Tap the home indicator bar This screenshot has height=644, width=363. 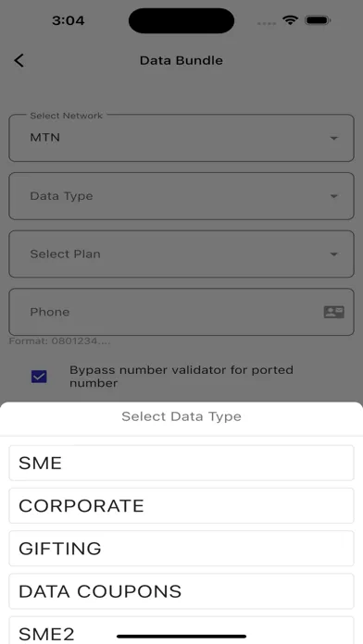(181, 637)
